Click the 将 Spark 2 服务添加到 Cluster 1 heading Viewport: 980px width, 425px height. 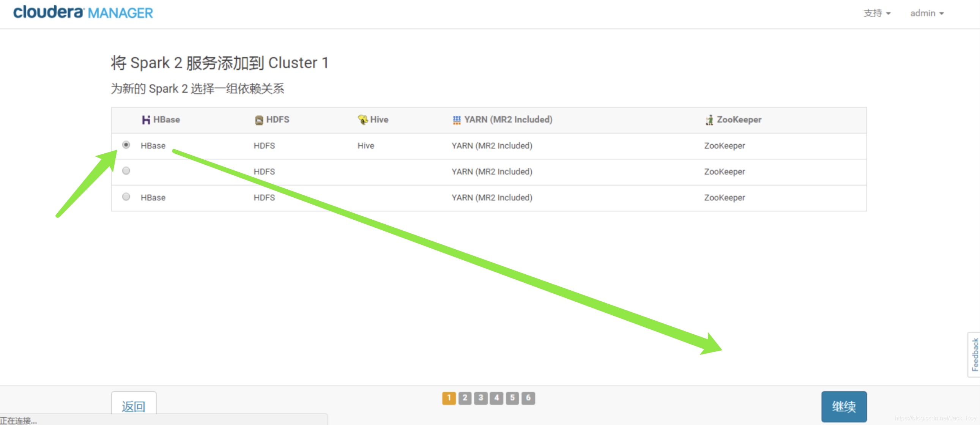[219, 63]
